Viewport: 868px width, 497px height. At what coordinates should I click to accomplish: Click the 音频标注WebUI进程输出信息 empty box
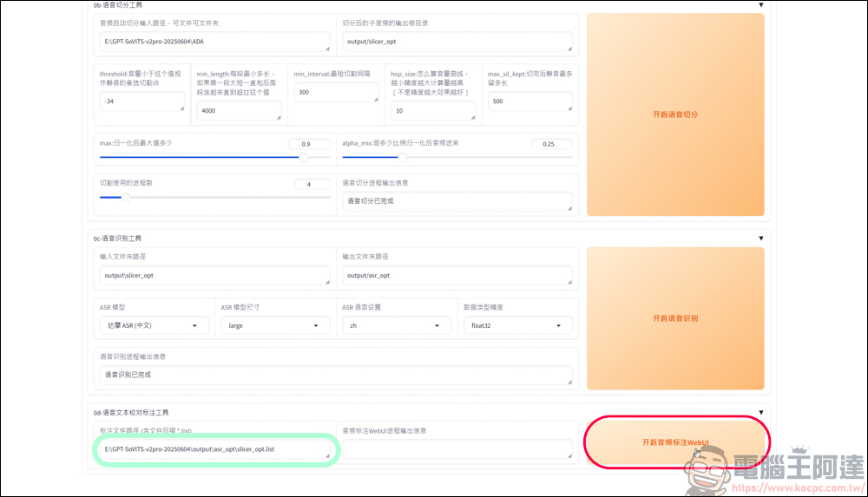[x=457, y=448]
